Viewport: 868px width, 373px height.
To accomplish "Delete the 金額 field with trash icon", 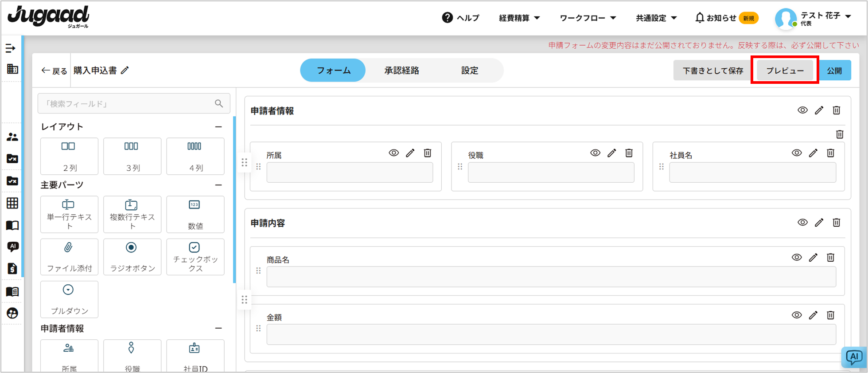I will coord(830,315).
